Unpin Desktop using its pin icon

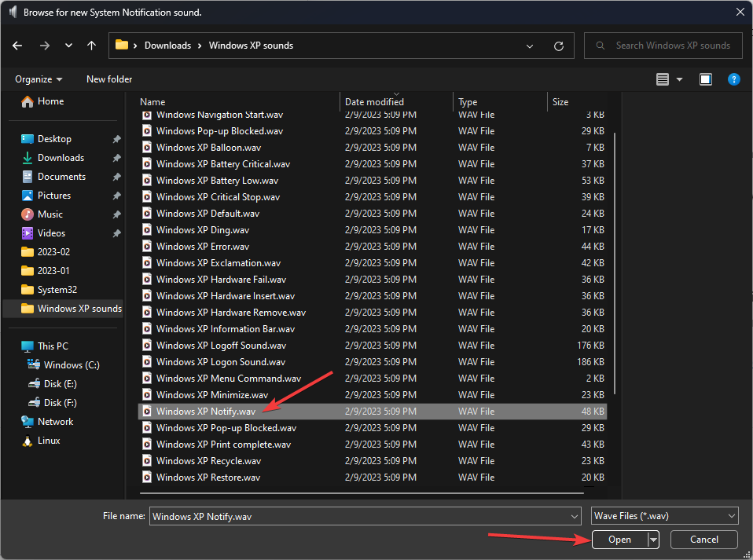[116, 139]
